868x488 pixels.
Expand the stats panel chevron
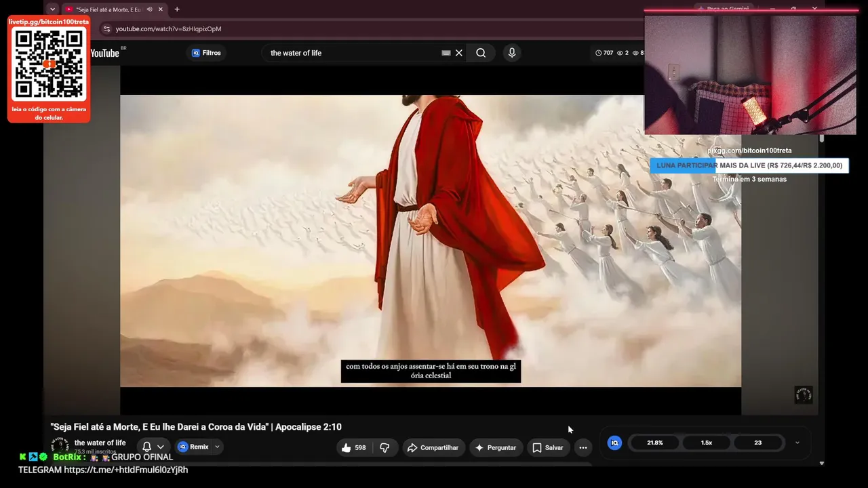797,443
